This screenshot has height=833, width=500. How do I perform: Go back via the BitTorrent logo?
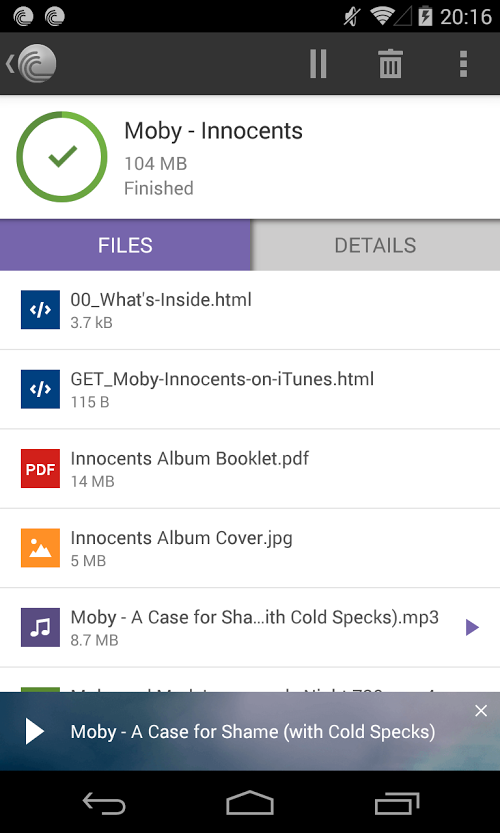(32, 64)
